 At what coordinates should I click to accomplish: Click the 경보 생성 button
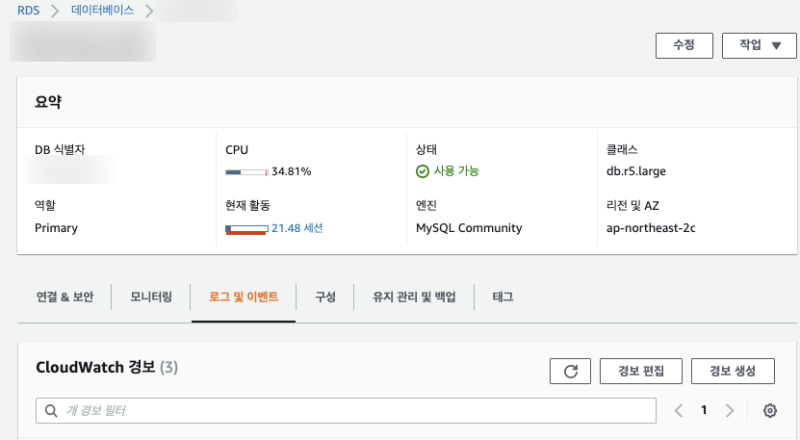coord(734,371)
